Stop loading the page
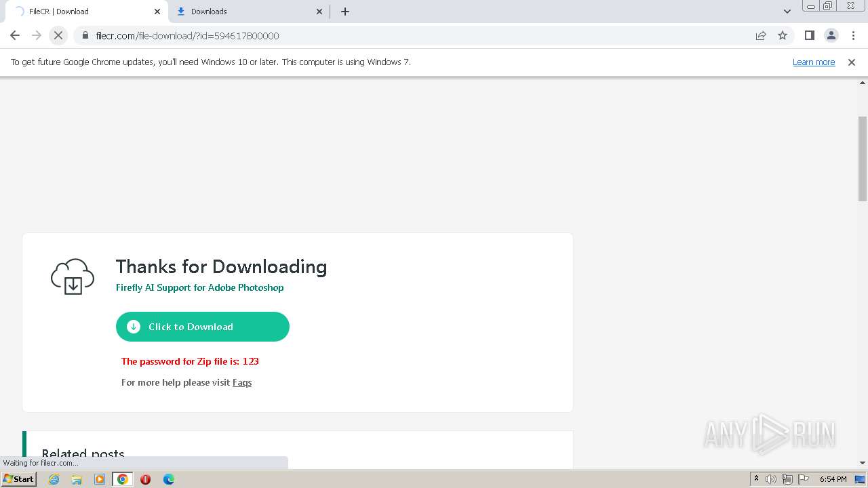868x488 pixels. pyautogui.click(x=58, y=35)
